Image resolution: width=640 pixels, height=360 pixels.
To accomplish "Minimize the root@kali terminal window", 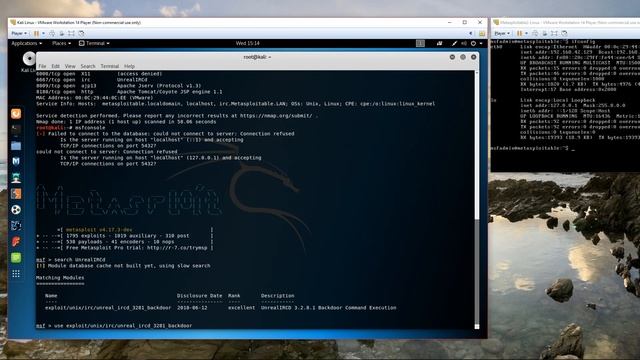I will pos(452,57).
